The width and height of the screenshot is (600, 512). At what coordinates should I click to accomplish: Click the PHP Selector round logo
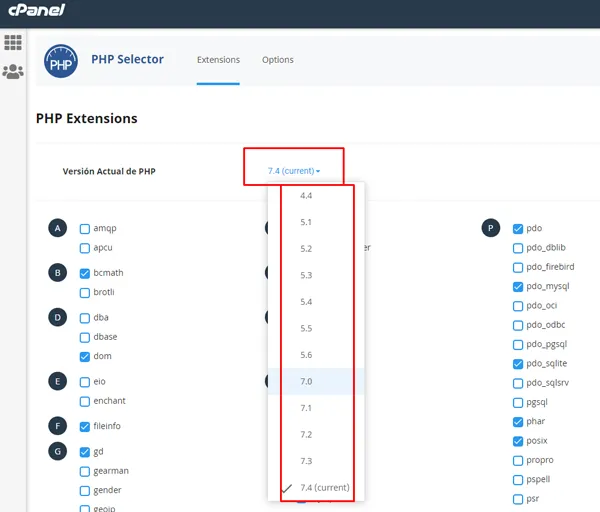coord(61,61)
